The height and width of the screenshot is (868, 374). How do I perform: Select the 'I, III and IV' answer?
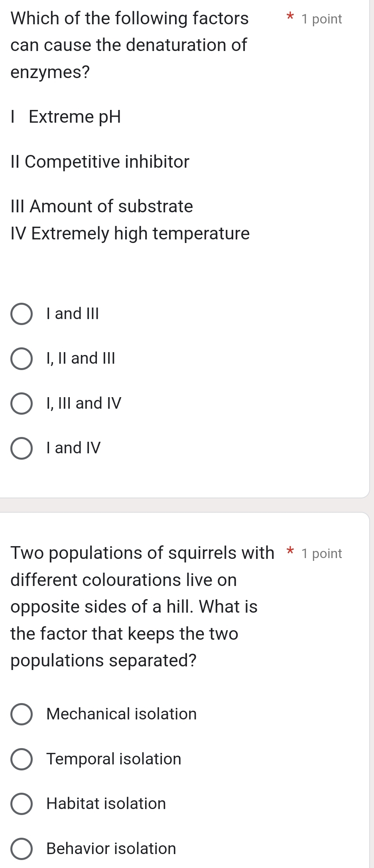point(22,404)
